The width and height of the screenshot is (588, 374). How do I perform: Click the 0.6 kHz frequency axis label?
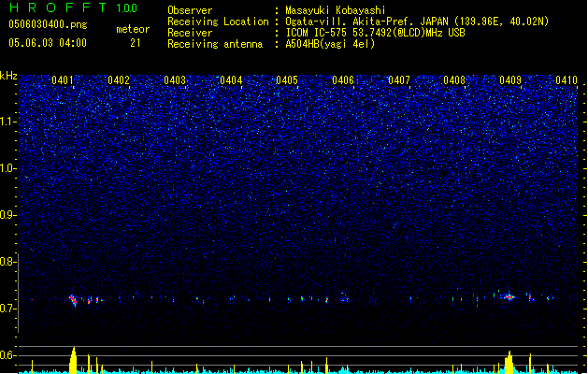[8, 355]
